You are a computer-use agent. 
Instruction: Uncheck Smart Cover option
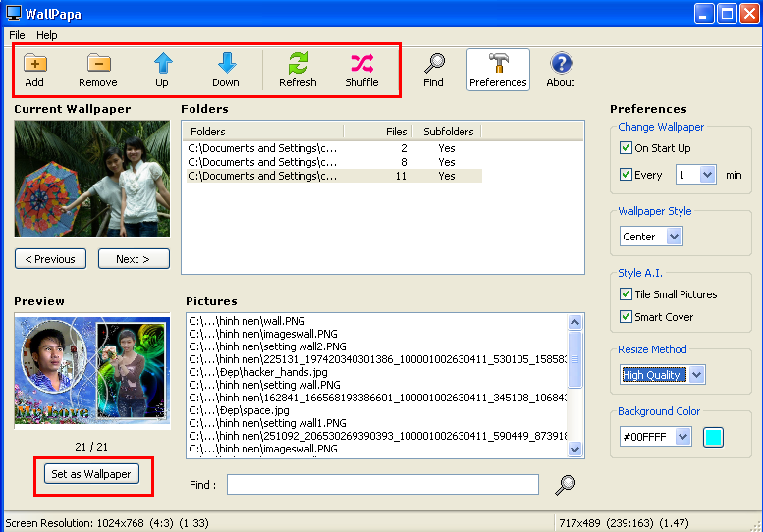[x=626, y=317]
